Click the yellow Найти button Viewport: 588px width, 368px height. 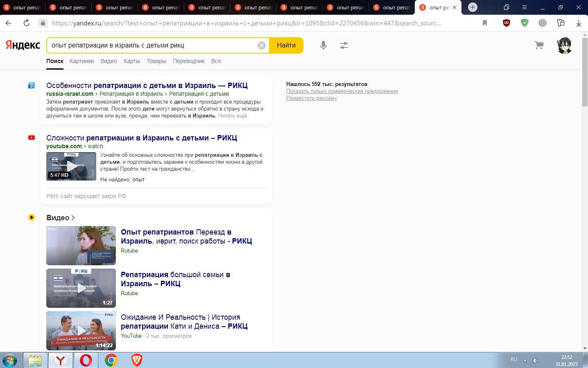pyautogui.click(x=286, y=45)
